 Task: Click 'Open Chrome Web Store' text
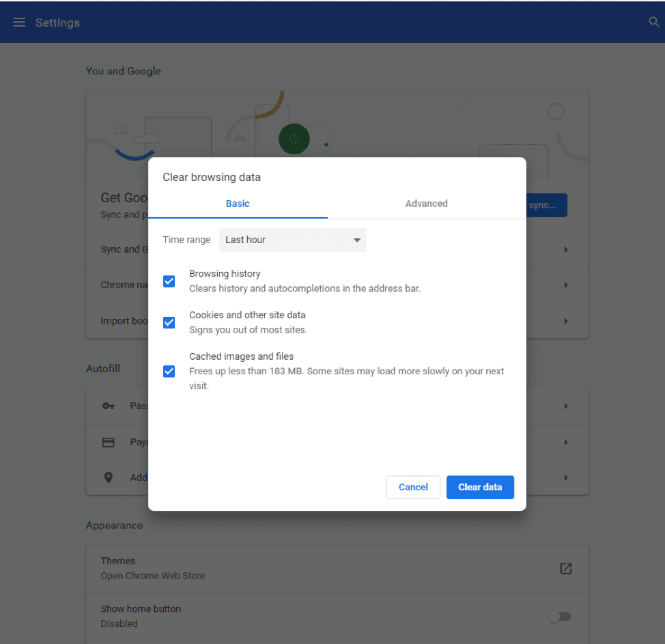click(153, 576)
